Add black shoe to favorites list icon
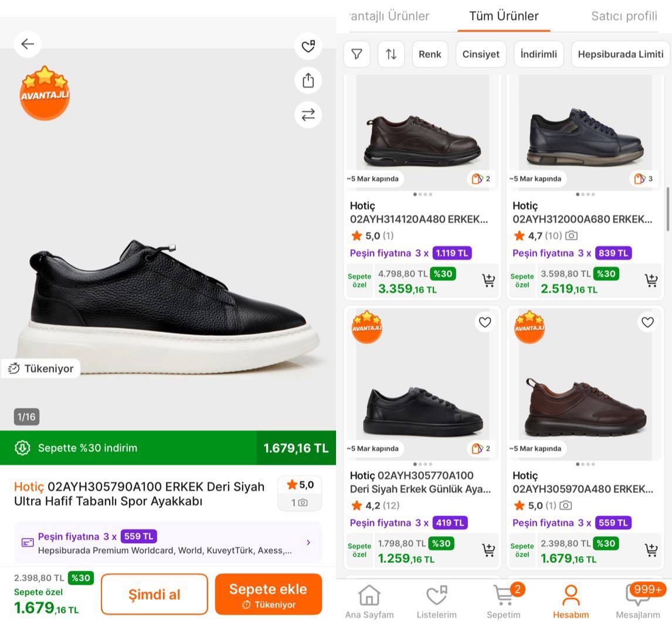672x633 pixels. click(x=308, y=46)
